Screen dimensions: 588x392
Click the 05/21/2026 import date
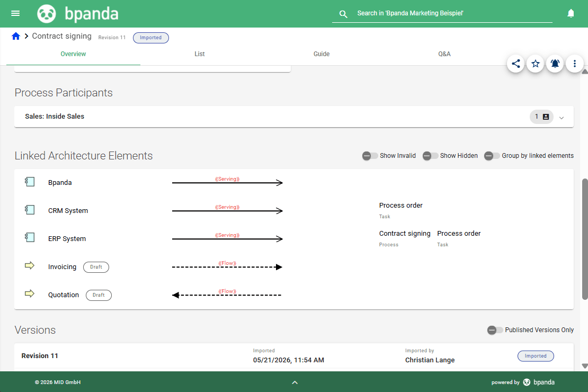coord(288,360)
